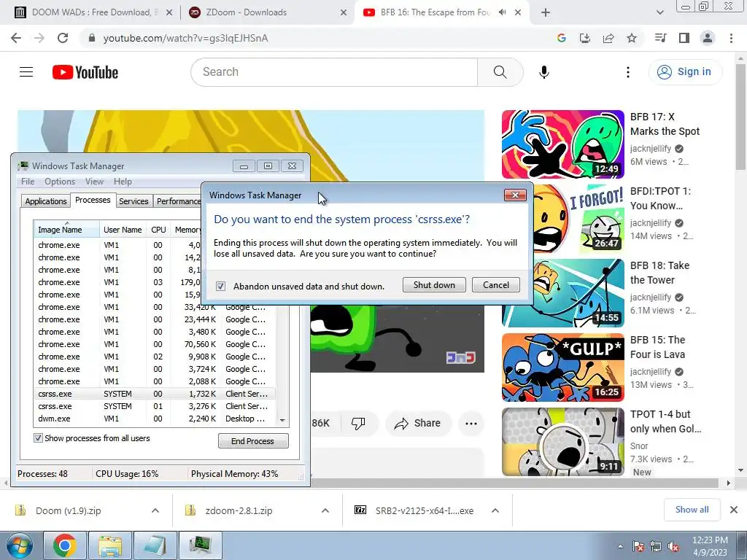The image size is (747, 560).
Task: Open the Windows Start orb
Action: tap(19, 545)
